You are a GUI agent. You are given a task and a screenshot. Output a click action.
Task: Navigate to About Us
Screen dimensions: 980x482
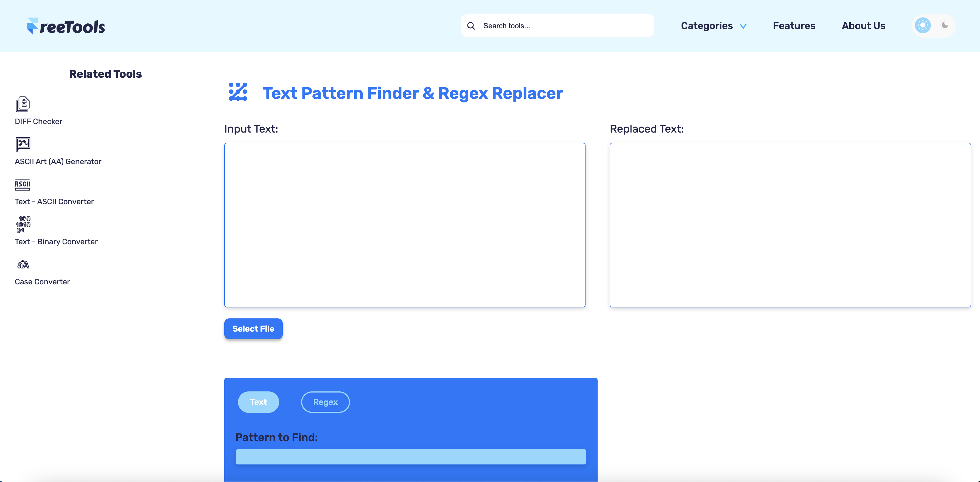[863, 26]
